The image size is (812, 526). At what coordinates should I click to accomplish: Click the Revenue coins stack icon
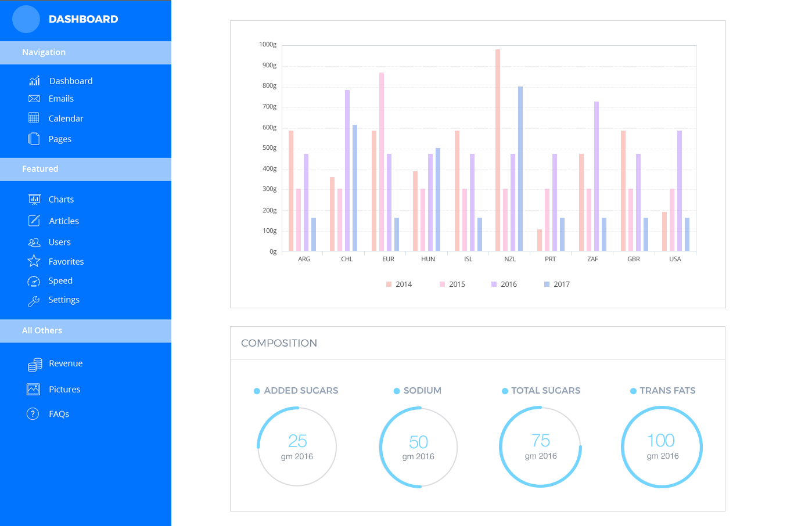point(35,364)
